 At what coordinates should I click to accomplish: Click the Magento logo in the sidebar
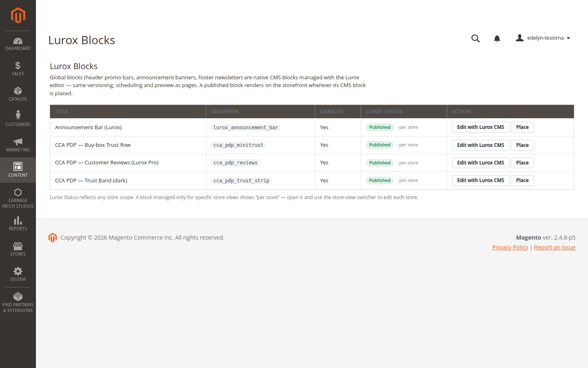tap(18, 16)
